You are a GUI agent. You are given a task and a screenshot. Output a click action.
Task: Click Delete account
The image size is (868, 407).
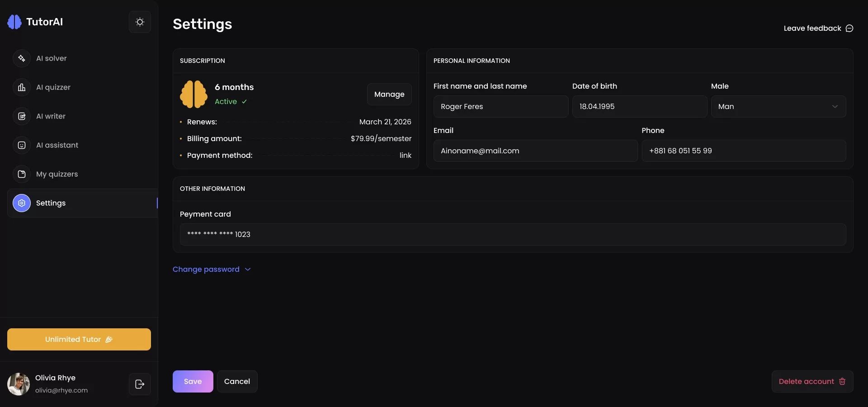click(811, 381)
